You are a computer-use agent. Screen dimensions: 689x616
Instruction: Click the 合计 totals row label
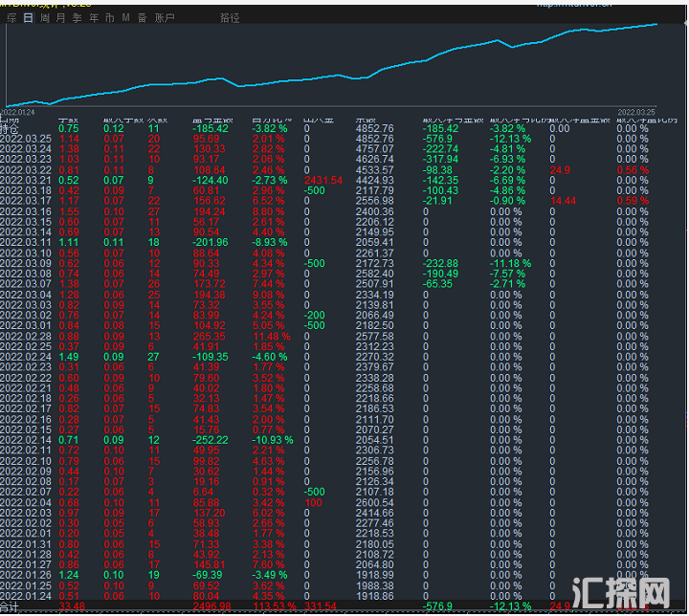coord(9,606)
